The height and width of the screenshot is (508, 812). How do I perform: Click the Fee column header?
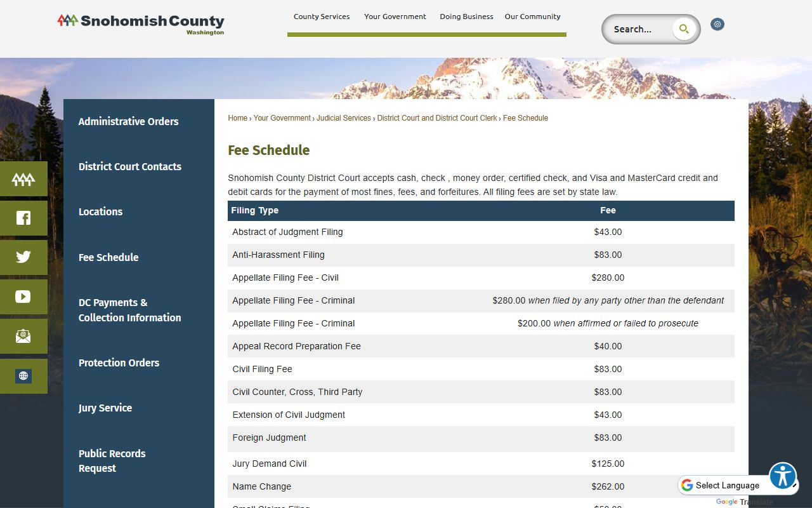click(608, 210)
